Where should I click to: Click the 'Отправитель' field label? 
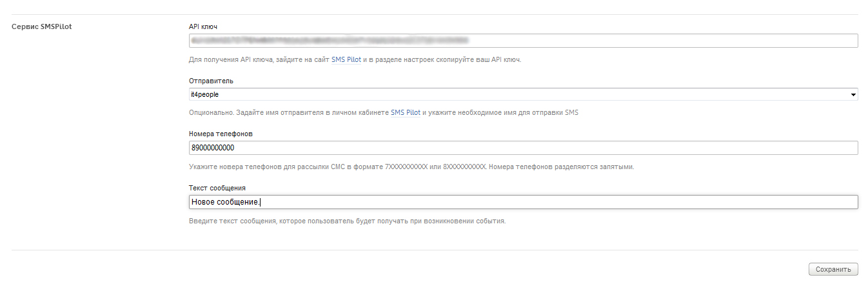(x=211, y=81)
